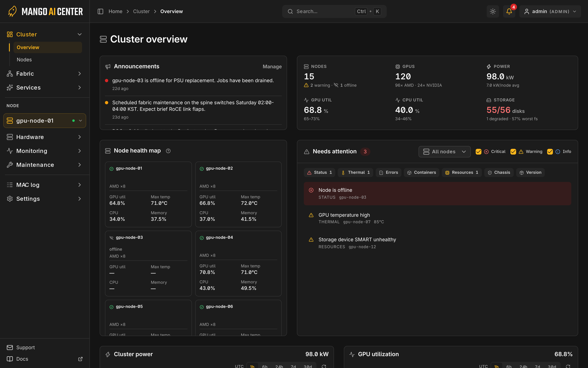Focus the Search input field
The width and height of the screenshot is (588, 368).
pyautogui.click(x=334, y=11)
